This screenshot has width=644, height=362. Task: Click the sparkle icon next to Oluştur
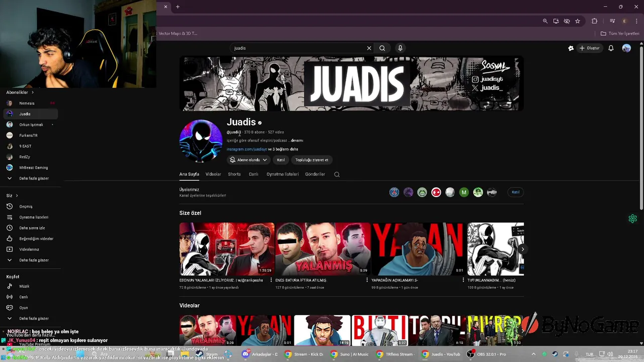[x=571, y=48]
